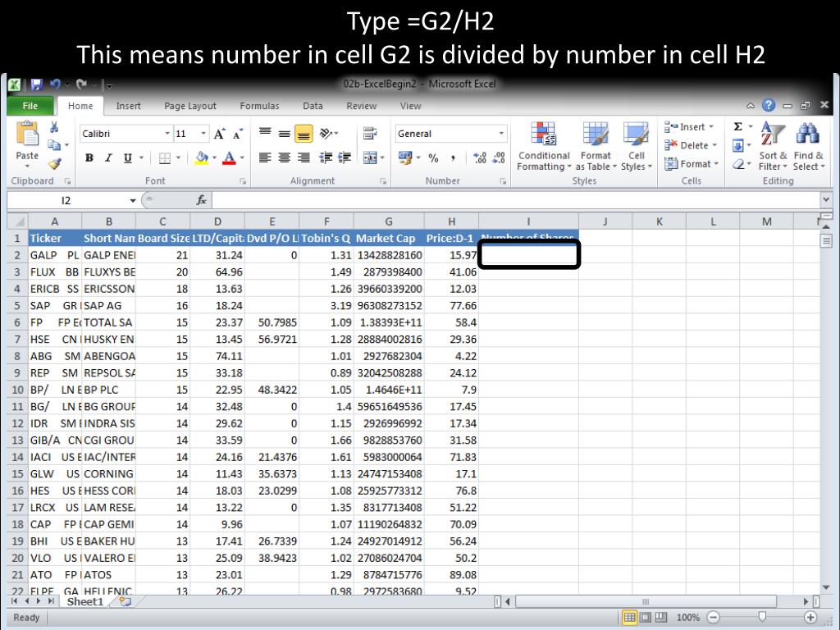Switch to the Page Layout tab

[190, 106]
